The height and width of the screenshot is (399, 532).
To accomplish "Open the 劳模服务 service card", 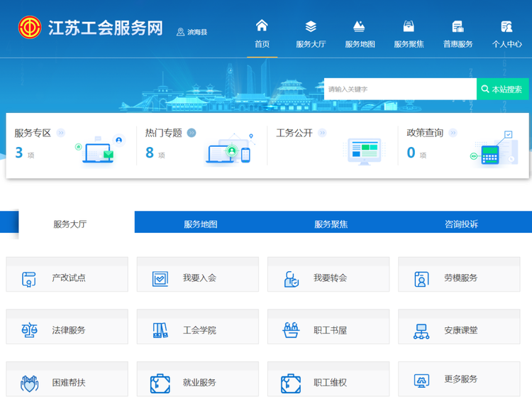I will point(459,274).
